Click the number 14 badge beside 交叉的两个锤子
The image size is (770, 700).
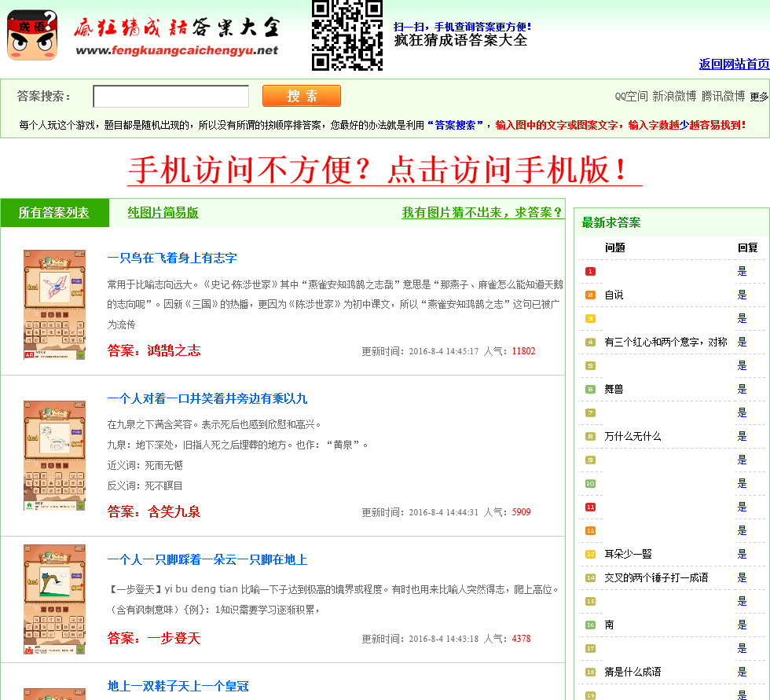590,577
